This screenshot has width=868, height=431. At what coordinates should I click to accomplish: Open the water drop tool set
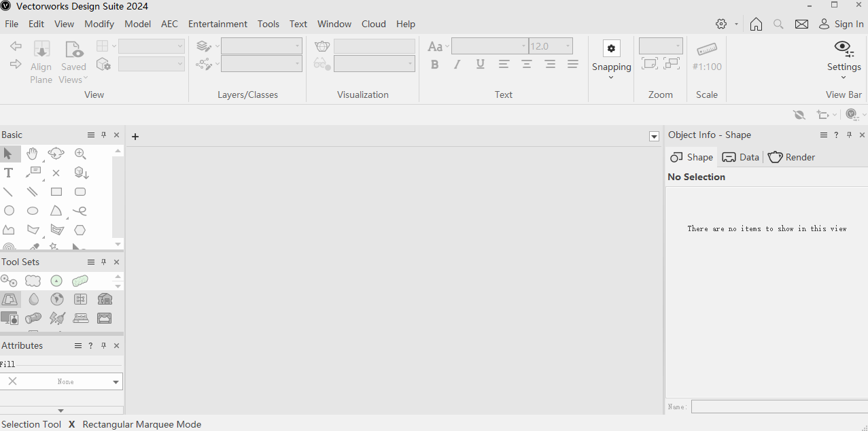click(x=33, y=299)
